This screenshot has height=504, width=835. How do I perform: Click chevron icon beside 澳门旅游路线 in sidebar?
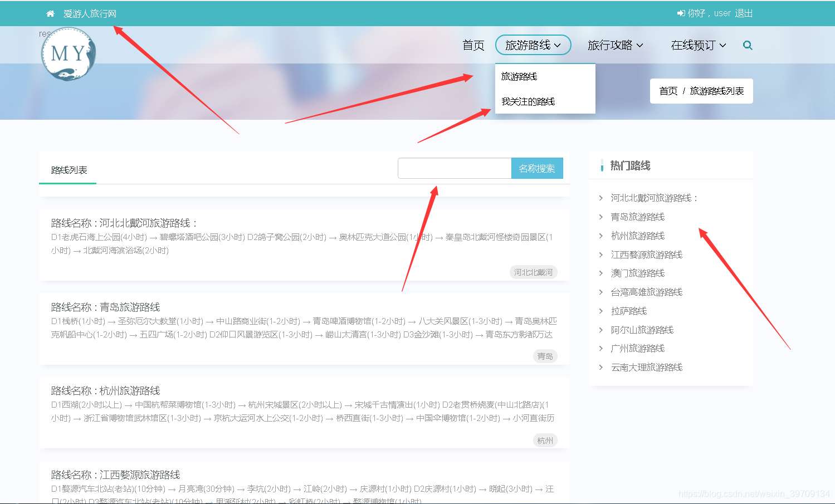tap(600, 273)
